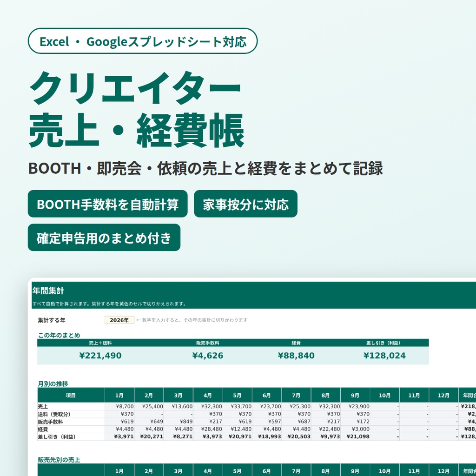This screenshot has height=476, width=476.
Task: Click 10月 header in the 月別の推移 table
Action: (384, 395)
